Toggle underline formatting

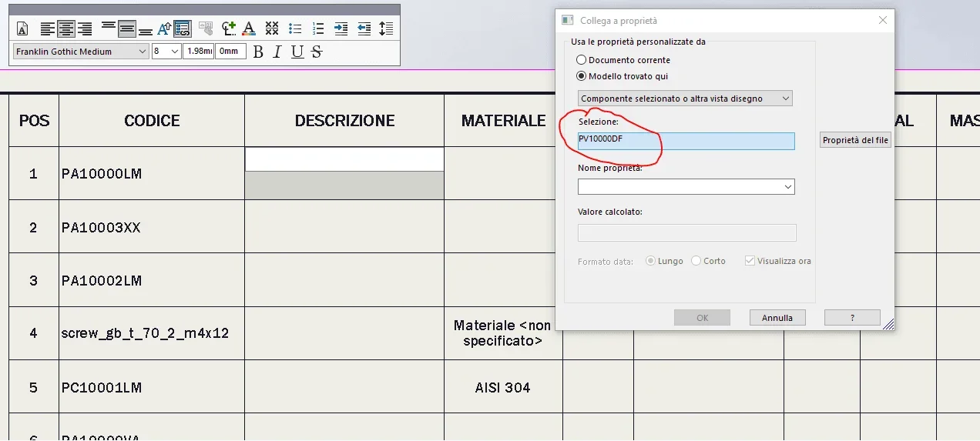click(x=297, y=52)
